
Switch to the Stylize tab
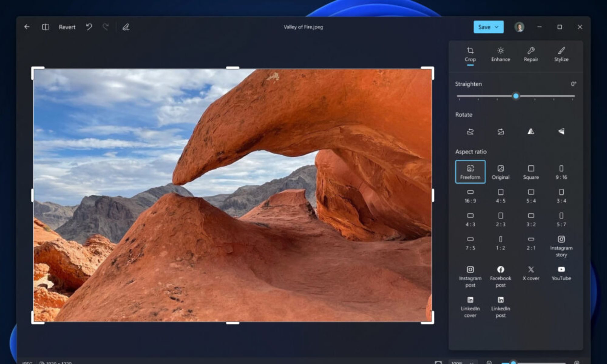561,55
